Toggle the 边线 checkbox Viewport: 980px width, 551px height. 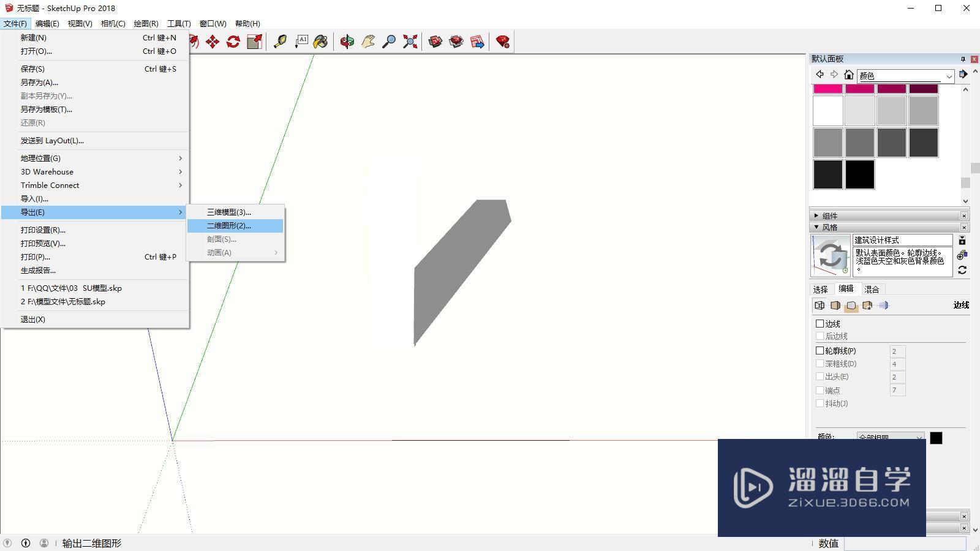820,323
